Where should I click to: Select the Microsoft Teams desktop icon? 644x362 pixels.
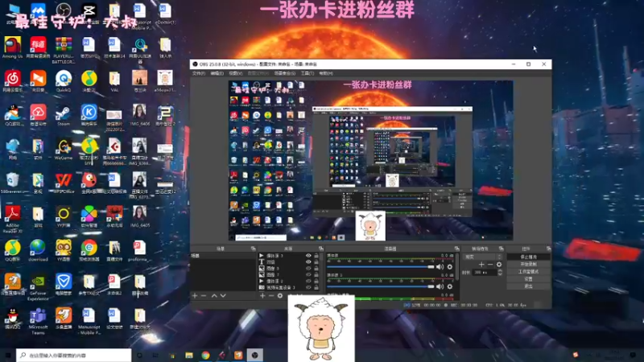[x=38, y=321]
